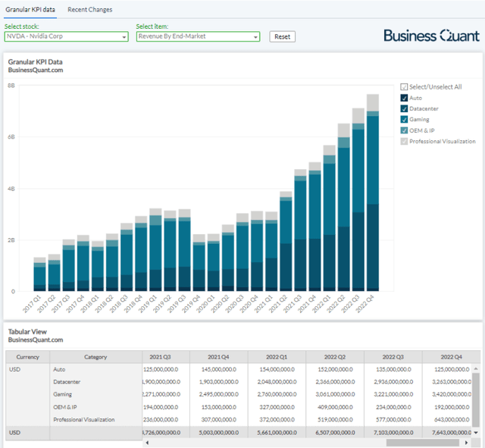Click BusinessQuant.com under Granular KPI Data
The height and width of the screenshot is (448, 485).
(x=35, y=70)
